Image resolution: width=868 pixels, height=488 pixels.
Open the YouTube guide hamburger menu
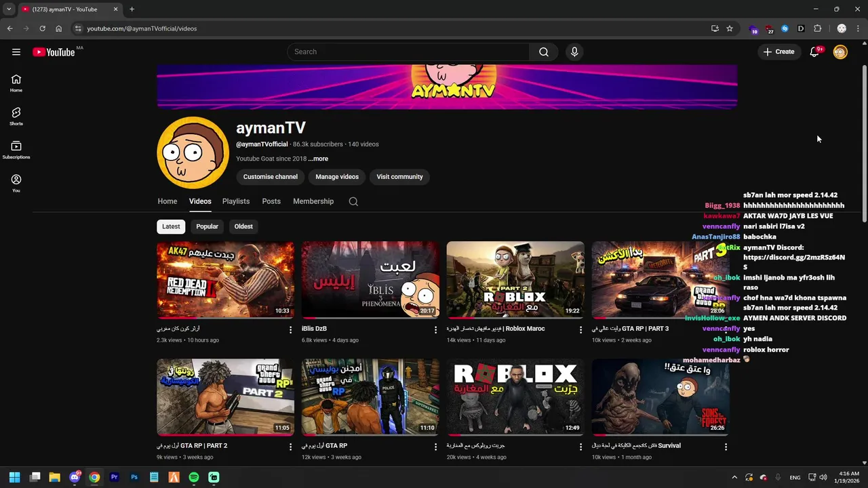pos(16,52)
